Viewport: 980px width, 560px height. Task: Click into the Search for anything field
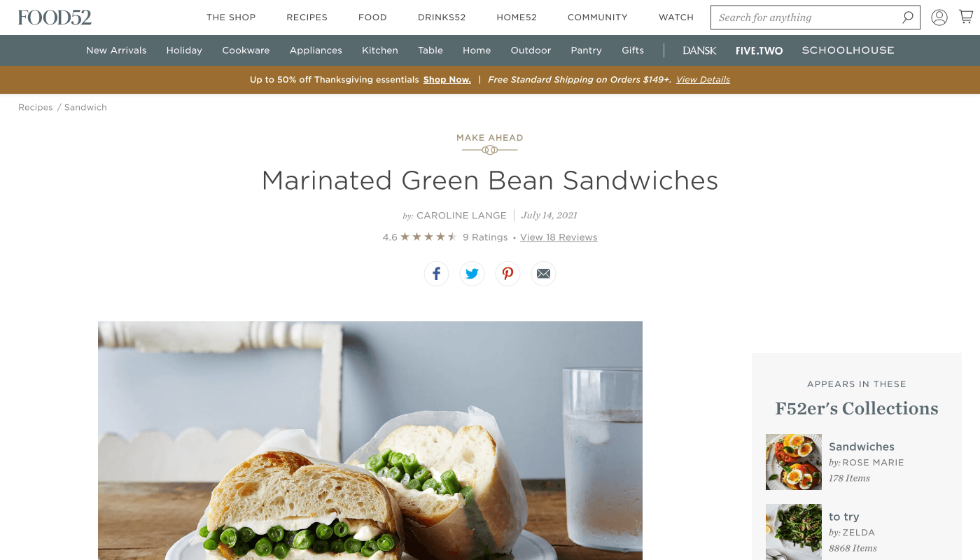click(x=805, y=17)
